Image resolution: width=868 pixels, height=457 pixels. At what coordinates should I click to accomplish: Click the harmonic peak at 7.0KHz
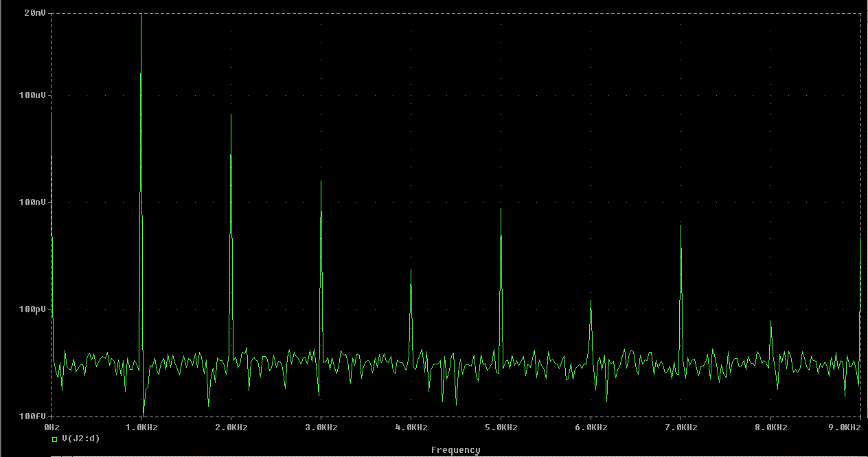click(x=681, y=226)
